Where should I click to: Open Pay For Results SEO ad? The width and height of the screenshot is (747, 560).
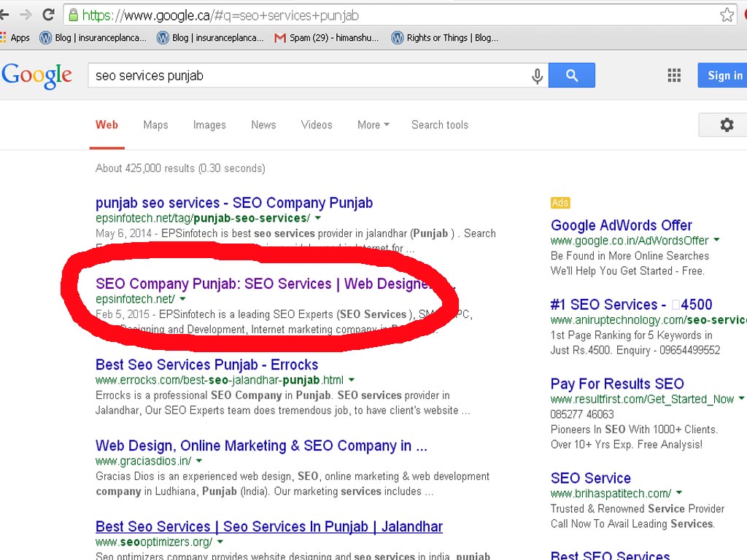tap(617, 384)
